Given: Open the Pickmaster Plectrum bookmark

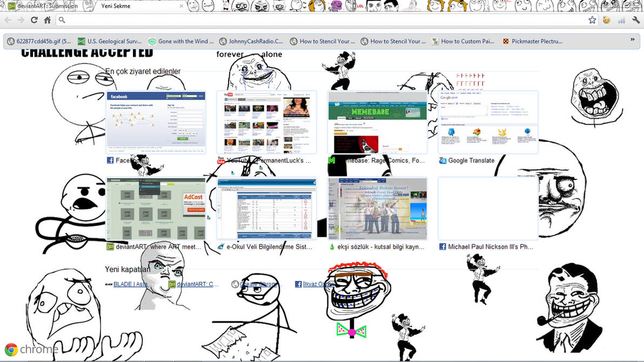Looking at the screenshot, I should 533,41.
